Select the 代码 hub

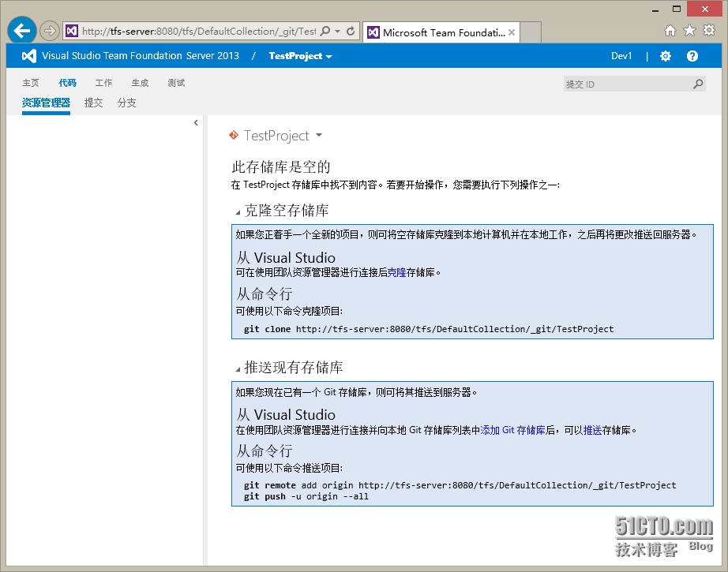[67, 83]
